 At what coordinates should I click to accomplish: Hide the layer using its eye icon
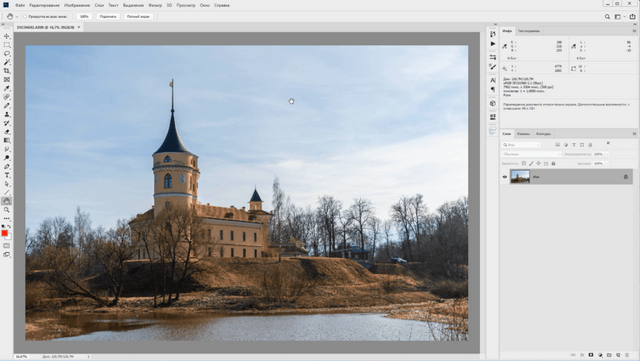(x=505, y=177)
